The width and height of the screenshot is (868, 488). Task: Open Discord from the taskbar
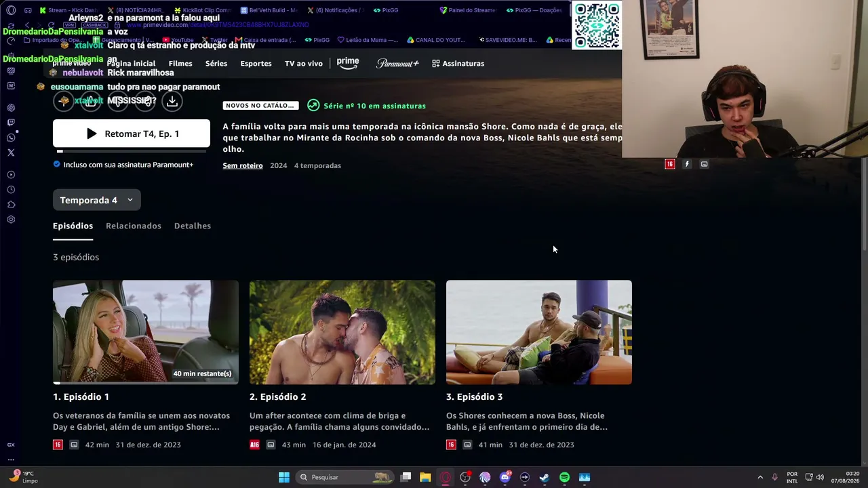(x=505, y=477)
